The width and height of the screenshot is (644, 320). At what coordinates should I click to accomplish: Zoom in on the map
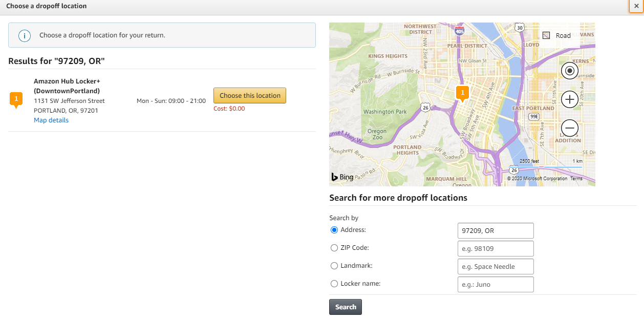[x=570, y=99]
